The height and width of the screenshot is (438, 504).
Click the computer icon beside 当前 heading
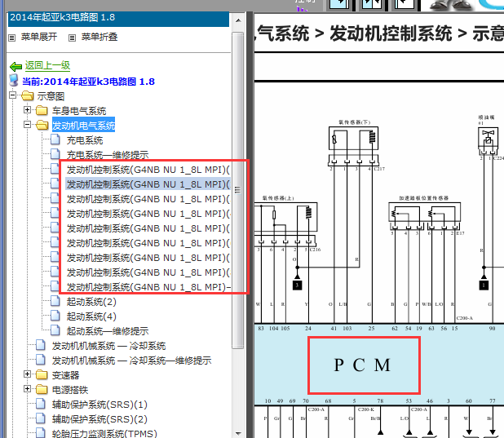pos(14,81)
